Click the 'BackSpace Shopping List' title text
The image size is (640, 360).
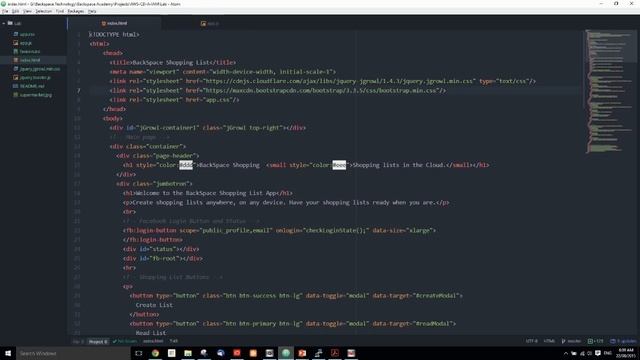[171, 62]
